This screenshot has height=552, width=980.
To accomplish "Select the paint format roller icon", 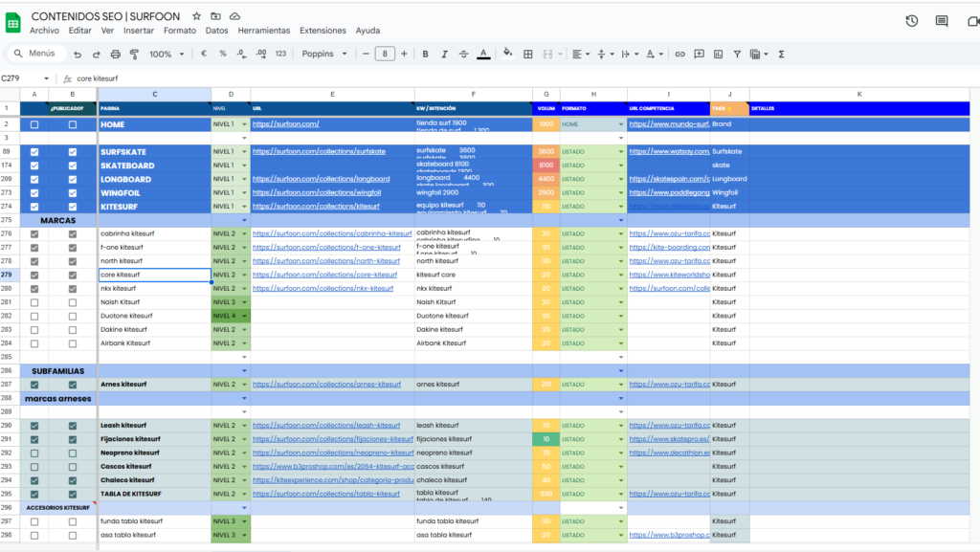I will 134,55.
